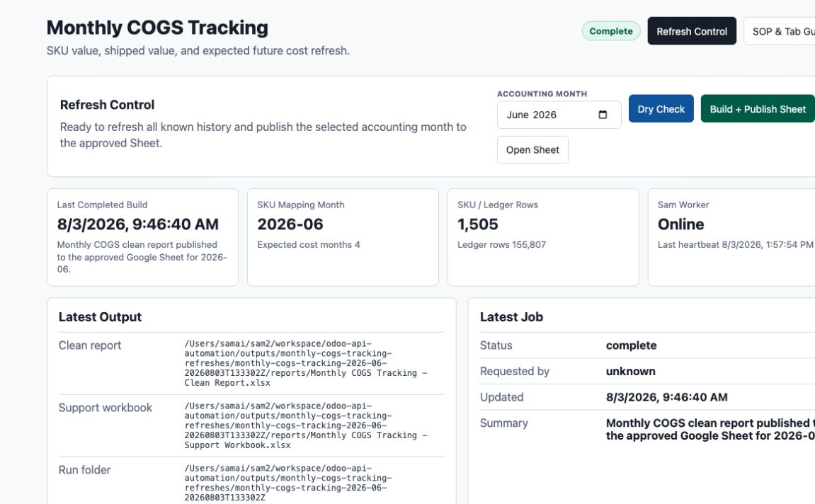This screenshot has width=815, height=504.
Task: Click the Ledger rows 155,807 text
Action: (501, 245)
